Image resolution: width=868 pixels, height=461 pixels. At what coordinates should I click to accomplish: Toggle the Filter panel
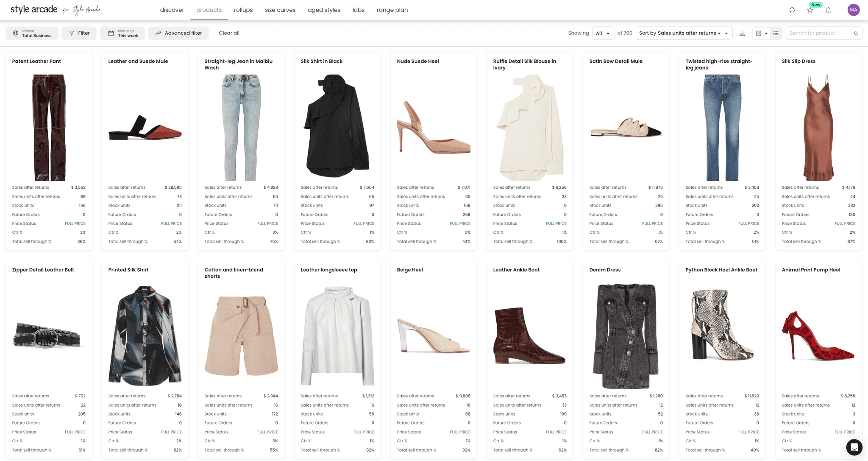(x=79, y=33)
